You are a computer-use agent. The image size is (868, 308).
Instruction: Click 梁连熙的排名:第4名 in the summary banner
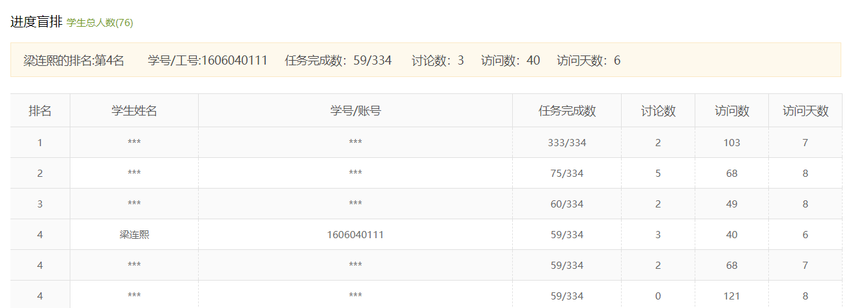click(74, 61)
